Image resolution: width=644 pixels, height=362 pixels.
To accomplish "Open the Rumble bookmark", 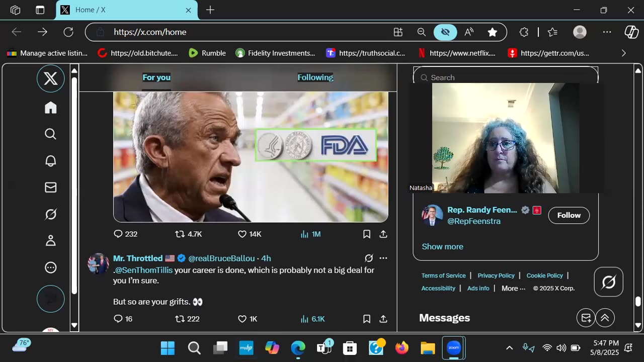I will coord(207,53).
